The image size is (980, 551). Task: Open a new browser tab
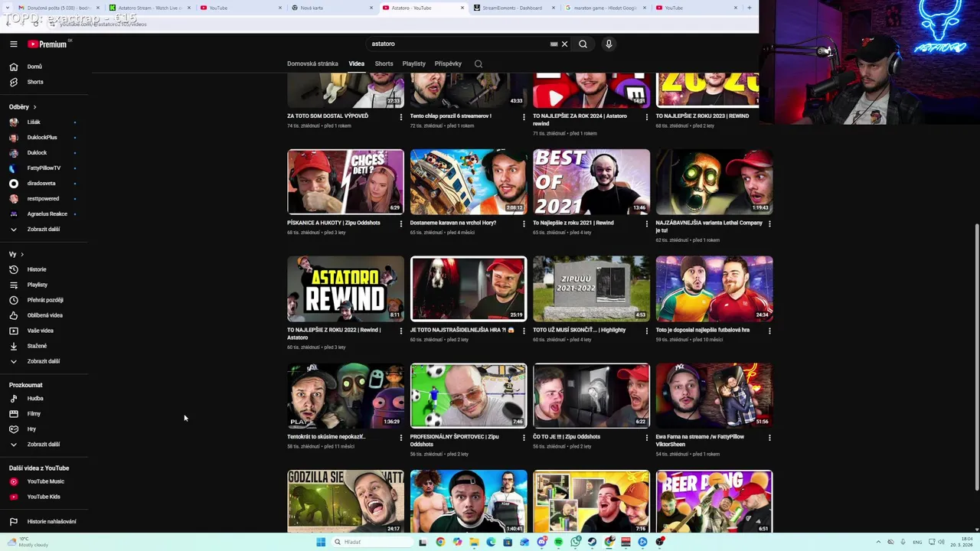pyautogui.click(x=750, y=8)
